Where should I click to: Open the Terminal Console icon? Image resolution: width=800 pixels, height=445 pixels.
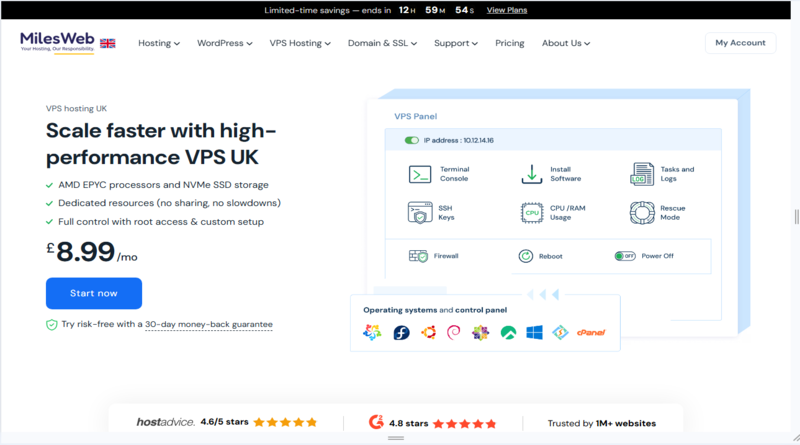click(420, 175)
